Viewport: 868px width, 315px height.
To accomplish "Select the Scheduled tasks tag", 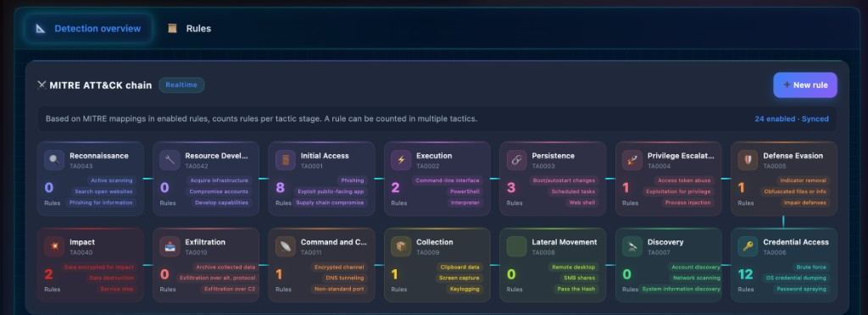I will pyautogui.click(x=573, y=191).
